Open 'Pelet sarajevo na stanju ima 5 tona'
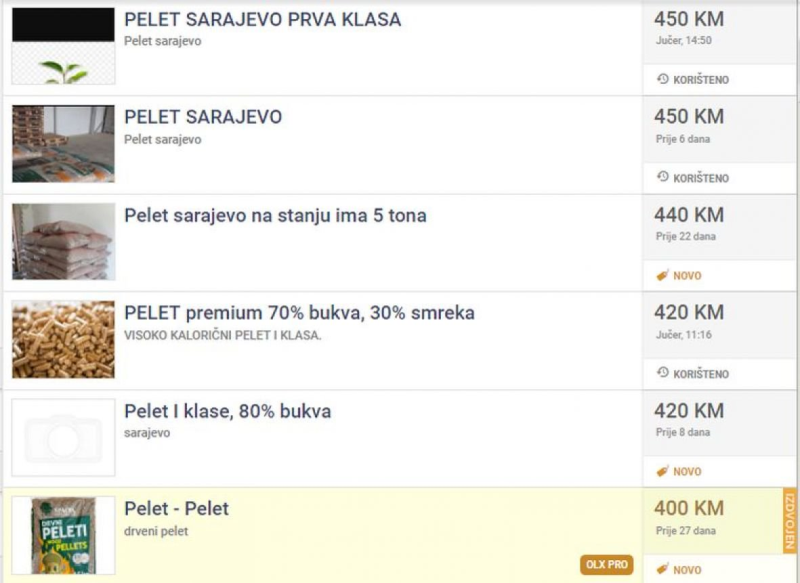Viewport: 800px width, 583px height. pyautogui.click(x=275, y=215)
